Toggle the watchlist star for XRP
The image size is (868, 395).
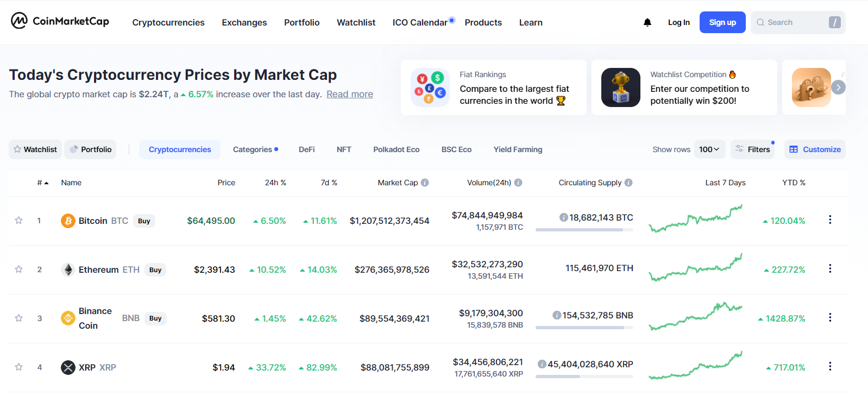[18, 367]
